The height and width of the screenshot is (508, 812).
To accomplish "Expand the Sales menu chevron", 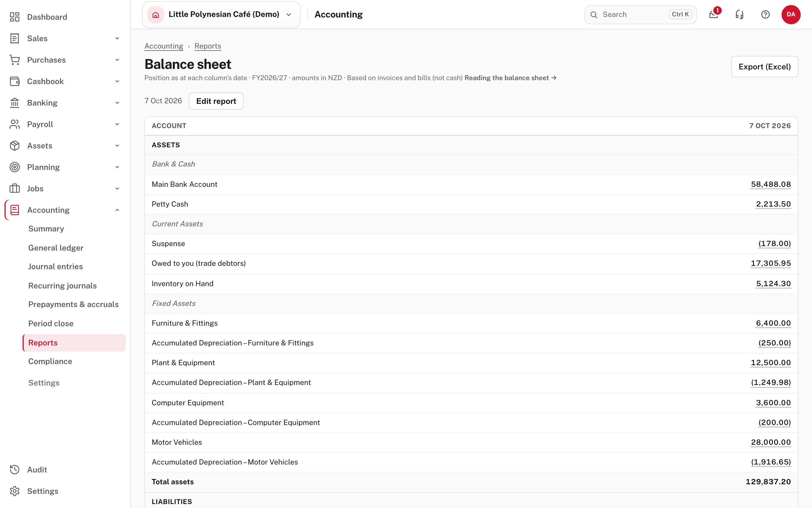I will [118, 38].
